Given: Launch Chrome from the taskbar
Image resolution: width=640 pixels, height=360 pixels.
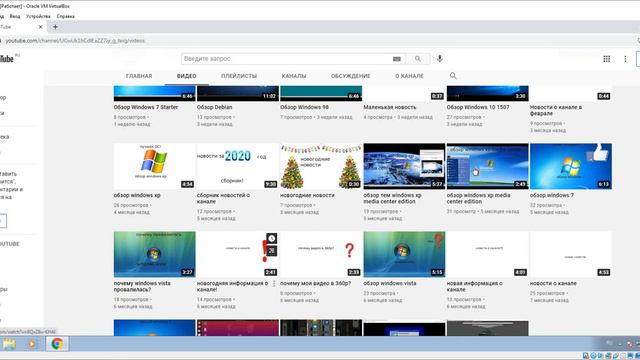Looking at the screenshot, I should tap(57, 344).
